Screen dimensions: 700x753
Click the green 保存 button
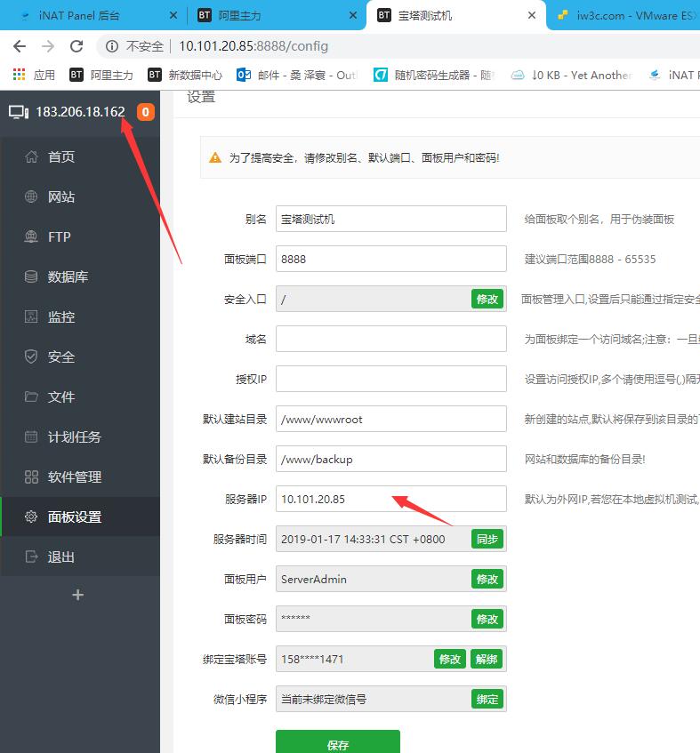[338, 742]
